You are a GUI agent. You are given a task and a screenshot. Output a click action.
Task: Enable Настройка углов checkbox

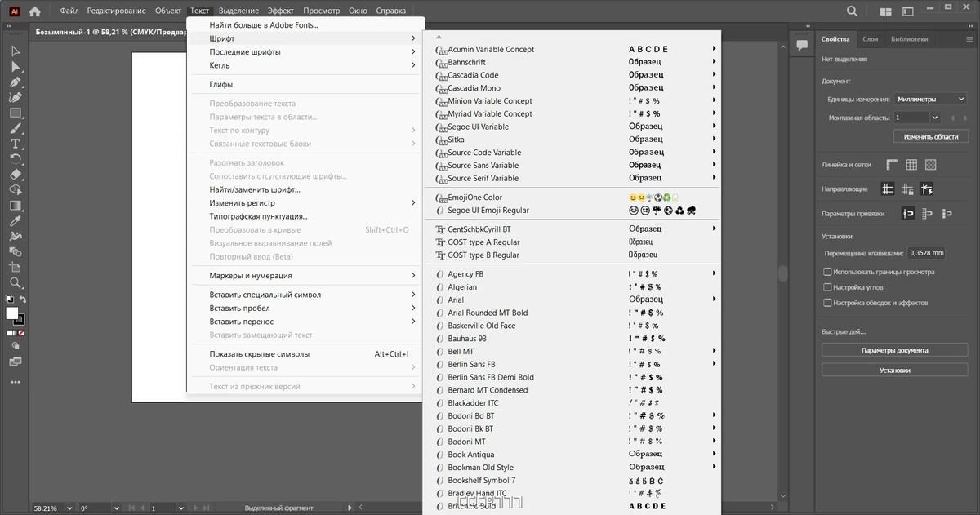[x=827, y=287]
